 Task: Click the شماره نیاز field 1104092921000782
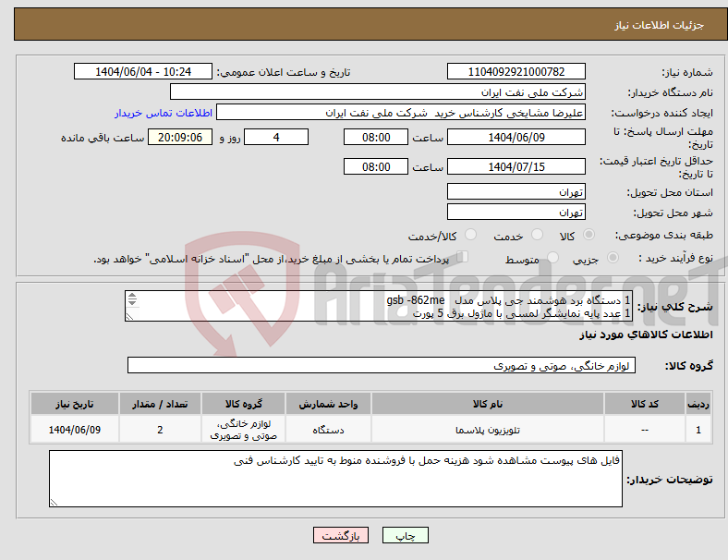click(516, 71)
